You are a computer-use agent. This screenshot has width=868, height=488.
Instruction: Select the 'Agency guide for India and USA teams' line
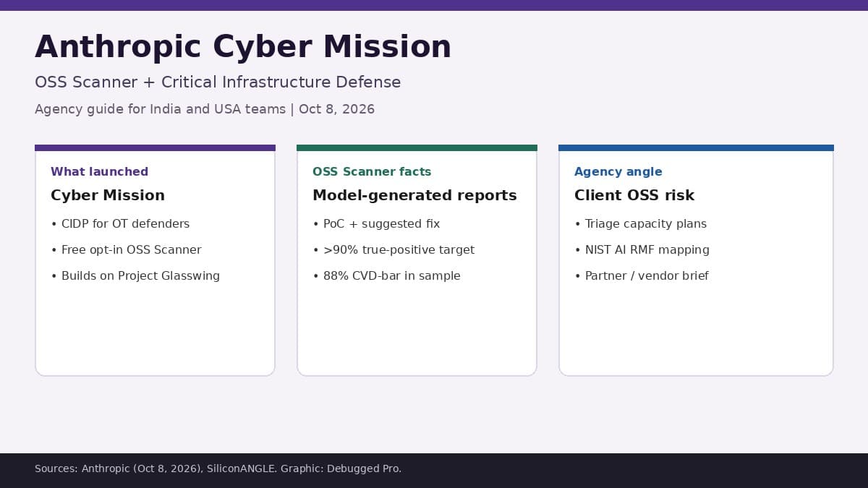(205, 109)
